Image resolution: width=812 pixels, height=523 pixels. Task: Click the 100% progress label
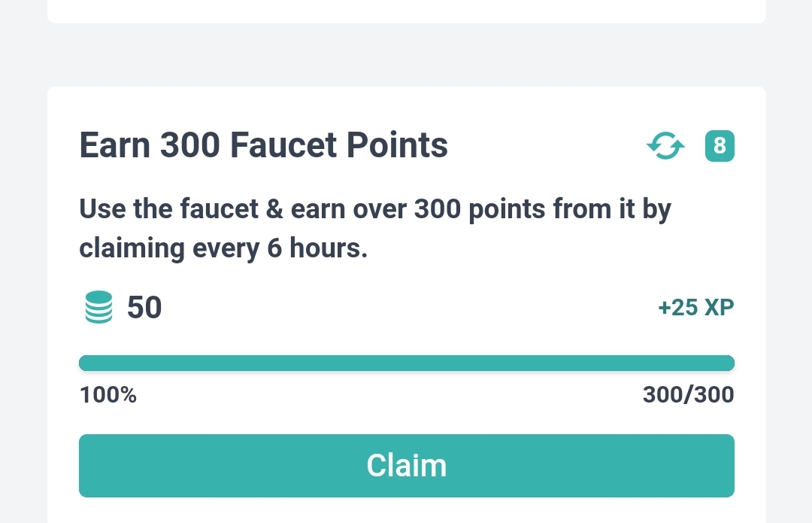[108, 395]
